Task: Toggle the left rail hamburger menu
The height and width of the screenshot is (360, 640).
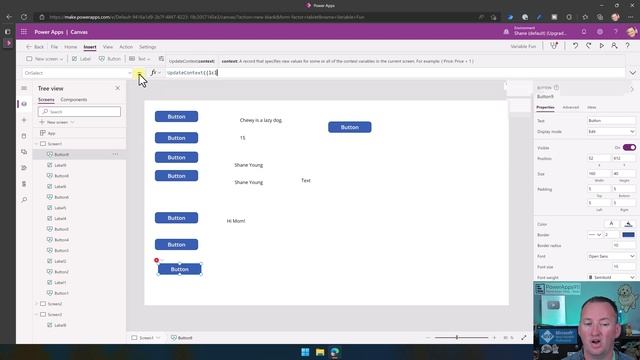Action: 24,88
